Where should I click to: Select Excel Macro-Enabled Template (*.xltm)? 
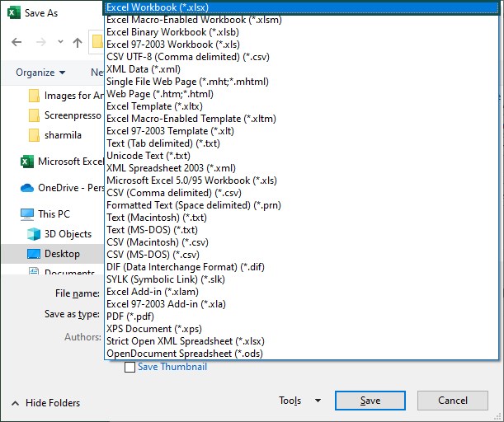click(x=301, y=119)
